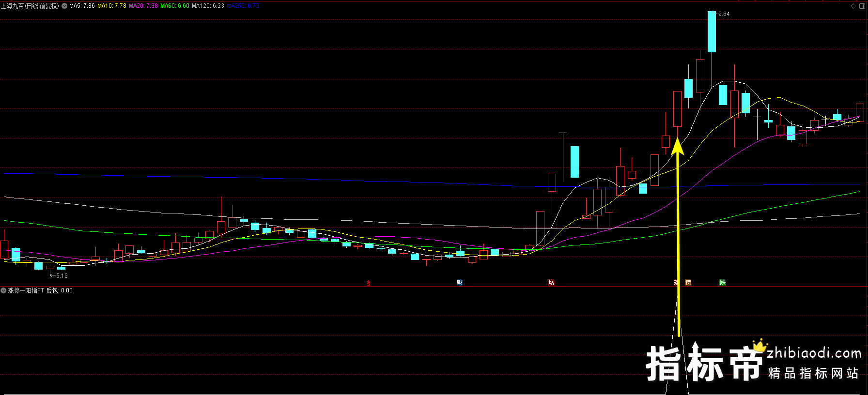Open the dropdown beside 涨停一阳指FT indicator name
Viewport: 868px width, 395px height.
[4, 290]
